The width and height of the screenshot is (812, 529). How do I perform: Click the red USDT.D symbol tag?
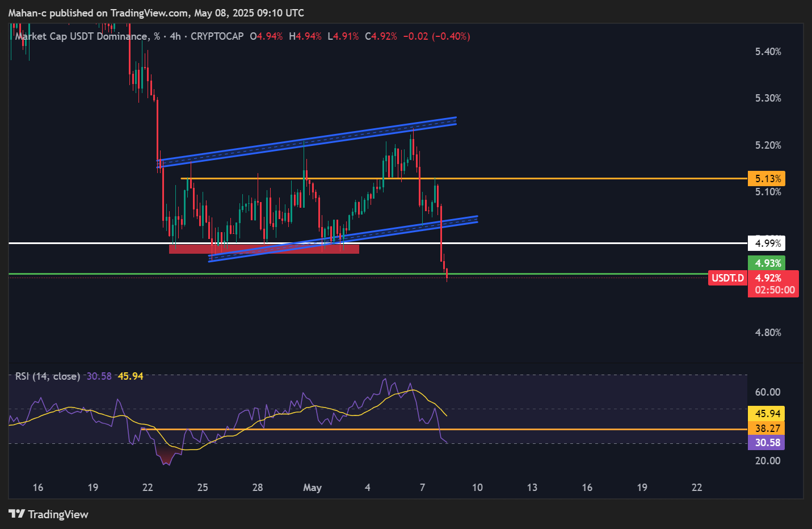pyautogui.click(x=727, y=278)
